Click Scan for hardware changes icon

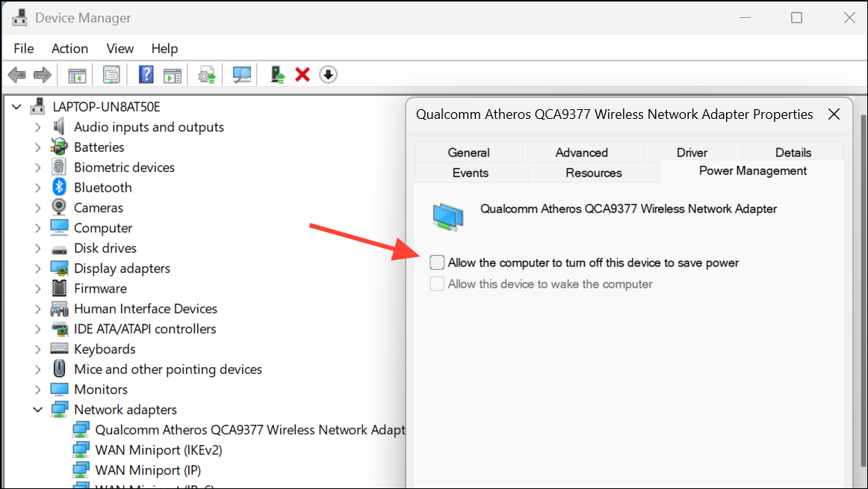coord(242,75)
